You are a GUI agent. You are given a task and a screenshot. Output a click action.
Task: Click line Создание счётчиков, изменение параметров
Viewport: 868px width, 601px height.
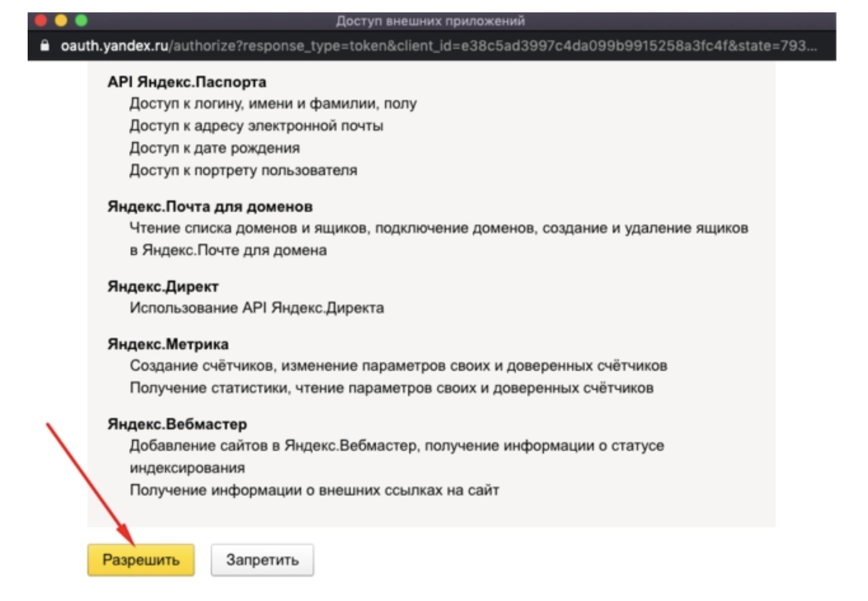398,366
